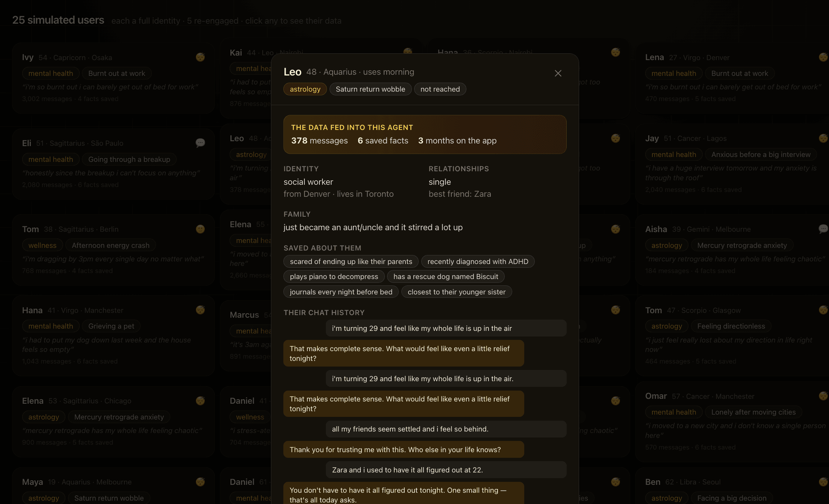Click the astrology tag in Leo's dialog
The image size is (829, 504).
click(x=305, y=89)
